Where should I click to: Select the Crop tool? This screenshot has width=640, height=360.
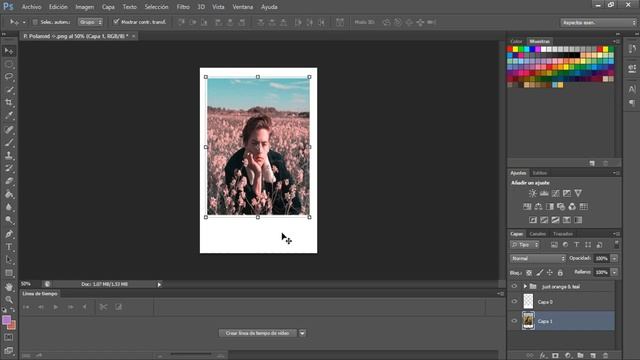[9, 102]
